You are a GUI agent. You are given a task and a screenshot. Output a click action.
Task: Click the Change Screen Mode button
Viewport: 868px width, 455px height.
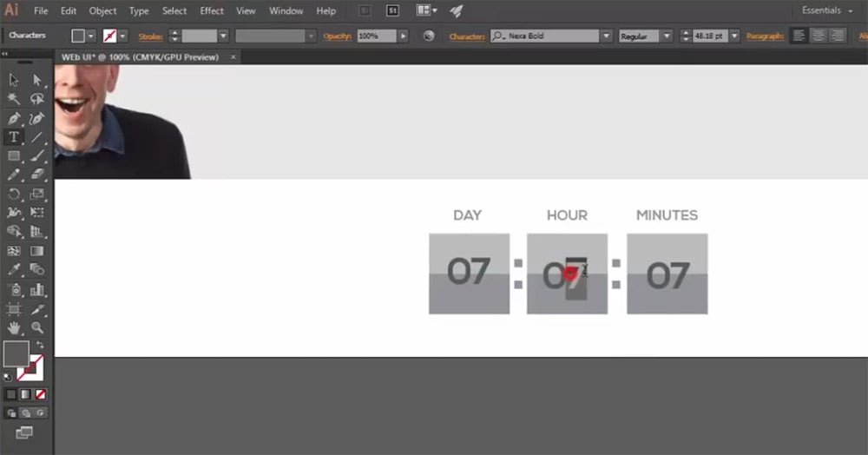click(x=23, y=433)
